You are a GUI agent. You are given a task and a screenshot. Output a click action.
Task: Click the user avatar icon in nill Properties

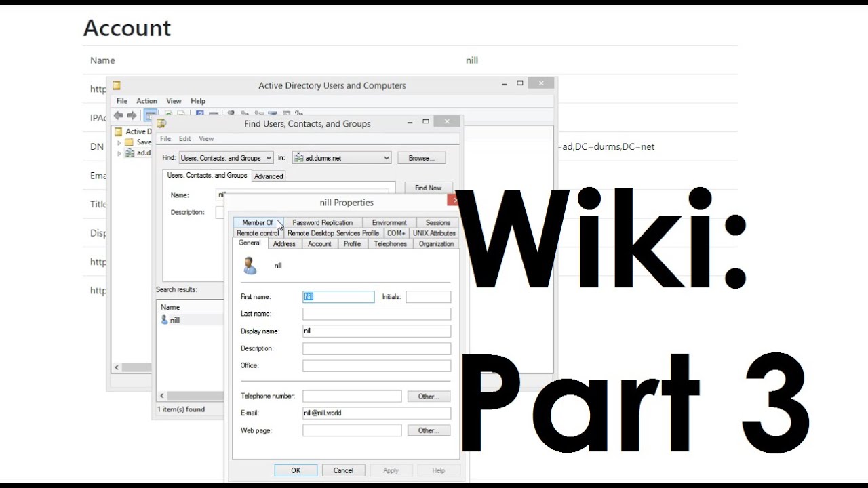(250, 266)
